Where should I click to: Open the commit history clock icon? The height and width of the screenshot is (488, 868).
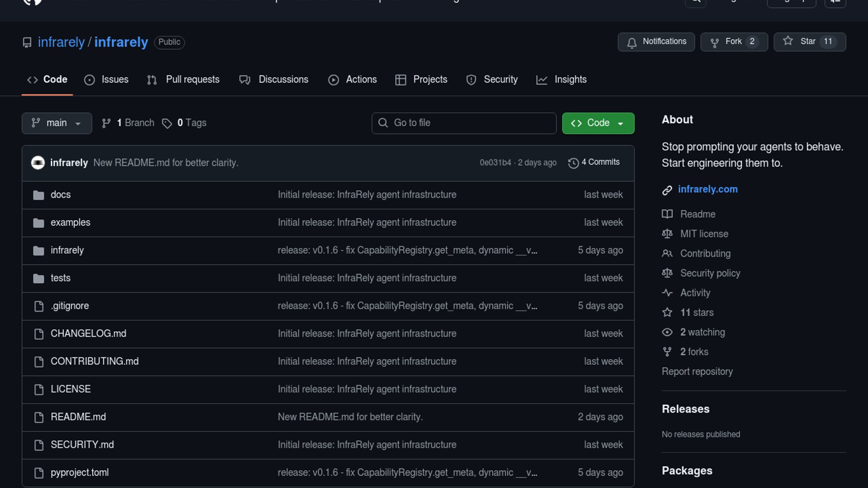click(x=573, y=163)
